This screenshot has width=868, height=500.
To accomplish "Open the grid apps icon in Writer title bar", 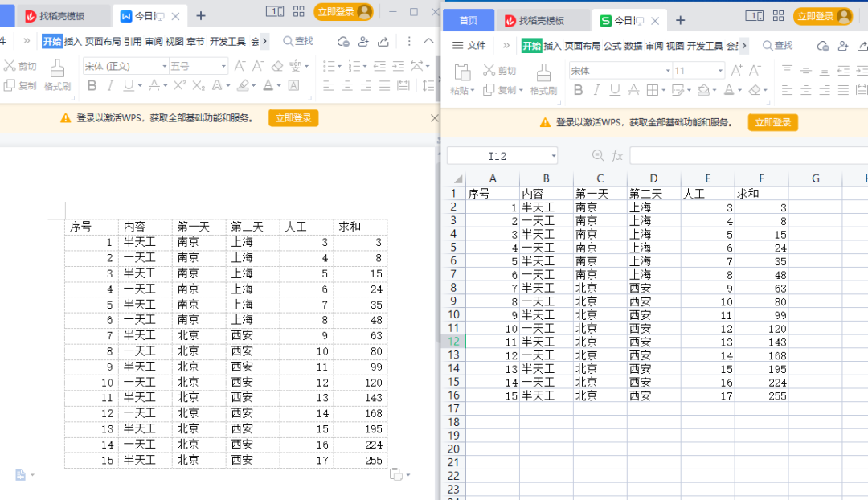I will tap(299, 11).
